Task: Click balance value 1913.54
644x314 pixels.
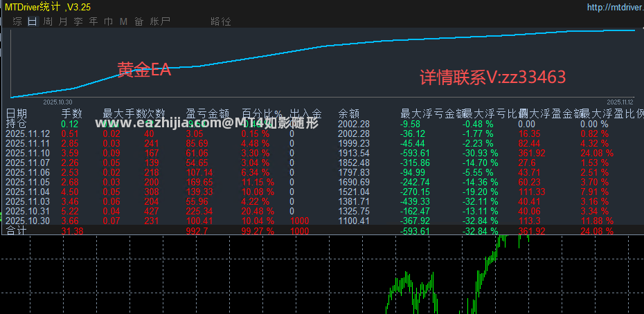Action: click(354, 153)
